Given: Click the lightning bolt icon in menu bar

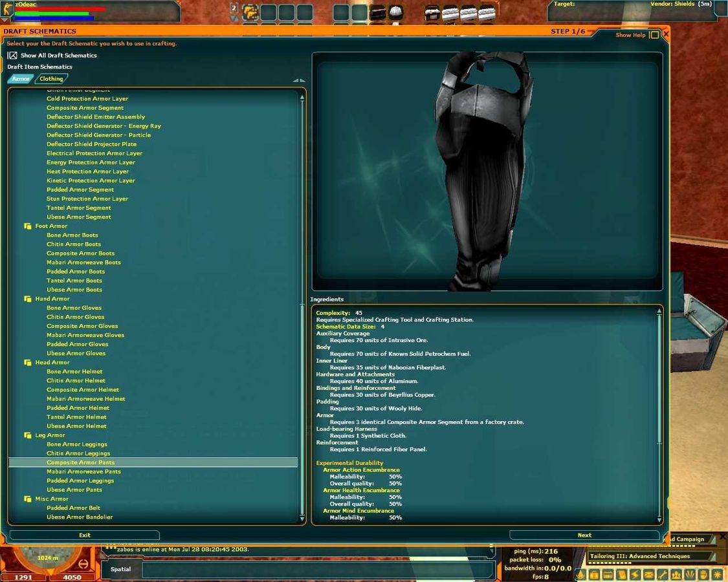Looking at the screenshot, I should [x=635, y=574].
